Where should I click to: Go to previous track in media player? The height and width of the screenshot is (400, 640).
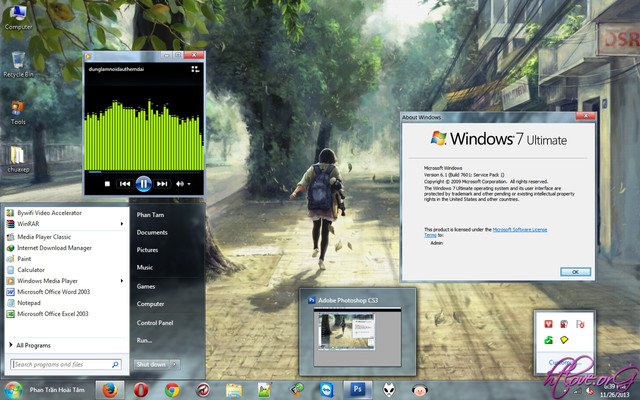pyautogui.click(x=125, y=184)
